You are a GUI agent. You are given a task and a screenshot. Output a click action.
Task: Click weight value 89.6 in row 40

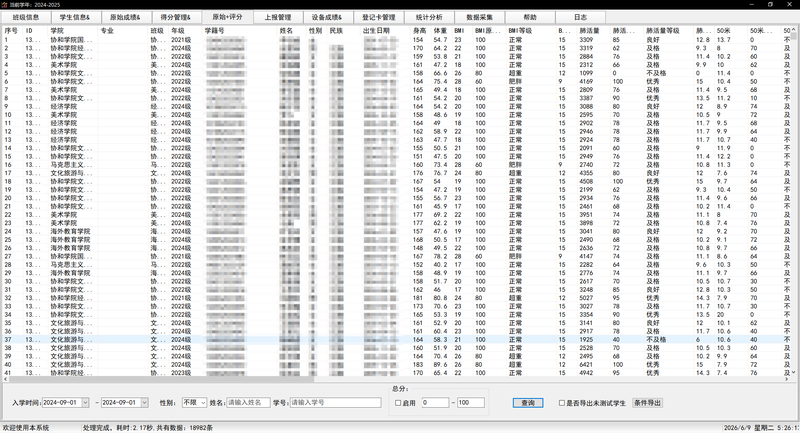click(440, 364)
